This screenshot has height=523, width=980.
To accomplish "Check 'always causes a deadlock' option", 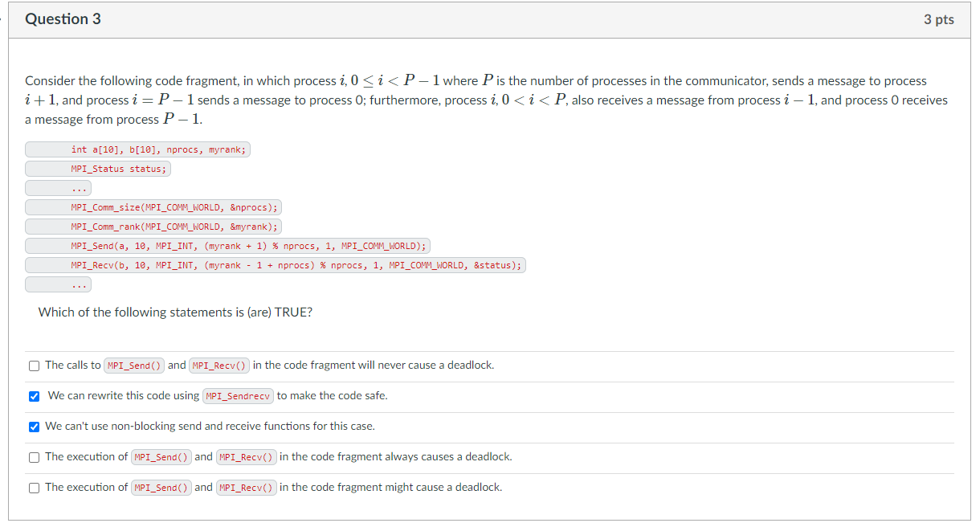I will [x=34, y=457].
